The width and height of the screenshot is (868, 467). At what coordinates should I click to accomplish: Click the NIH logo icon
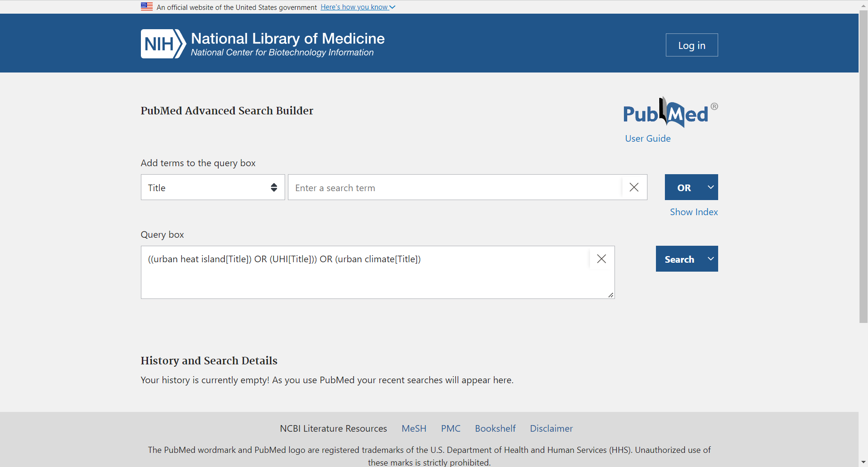163,44
